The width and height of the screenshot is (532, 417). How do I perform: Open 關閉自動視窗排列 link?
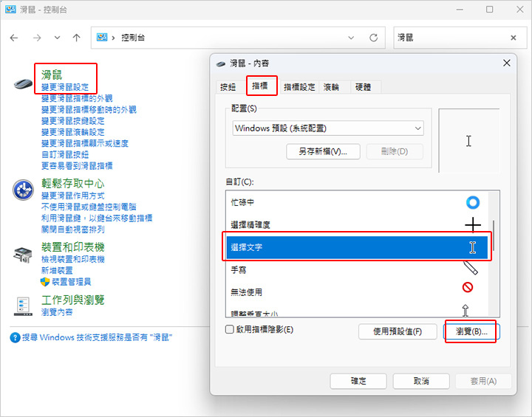[72, 230]
